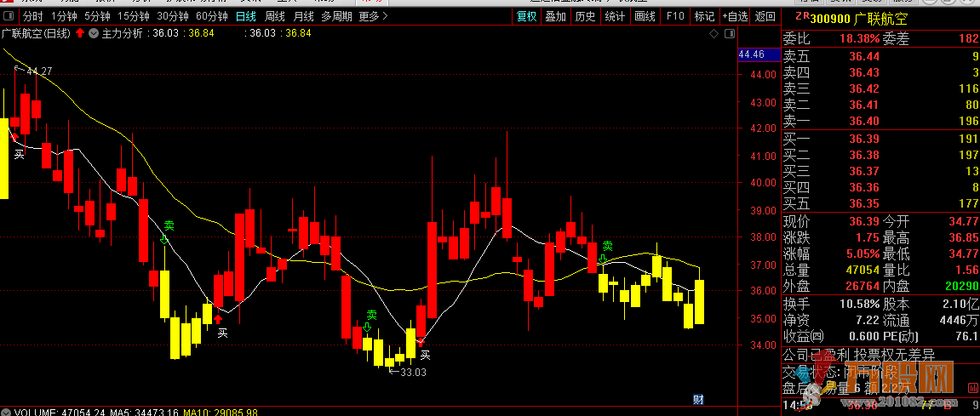
Task: Click the 卖四 36.43 quote row
Action: point(880,72)
